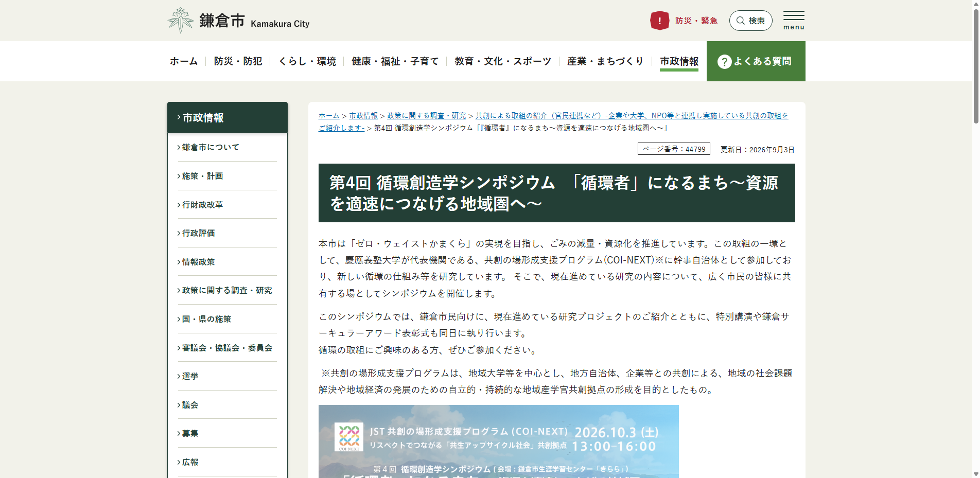Click the 防災・緊急 link in header

coord(696,21)
